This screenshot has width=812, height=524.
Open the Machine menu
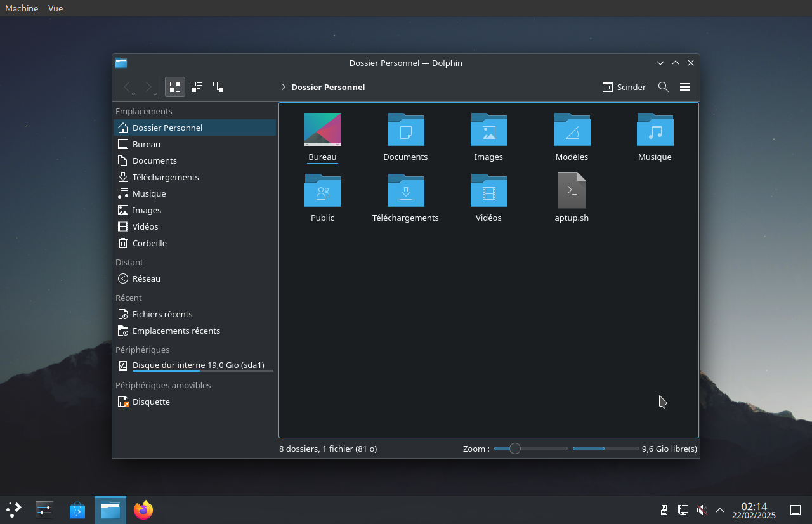pyautogui.click(x=22, y=8)
